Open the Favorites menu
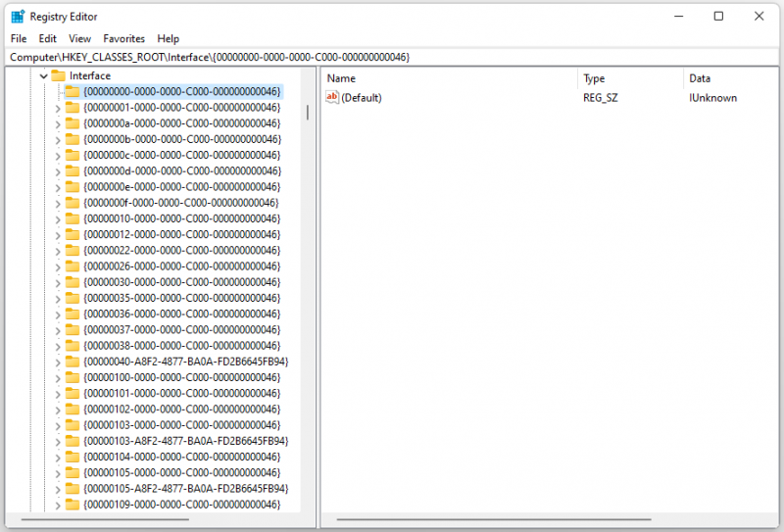Screen dimensions: 784x532 [x=124, y=38]
